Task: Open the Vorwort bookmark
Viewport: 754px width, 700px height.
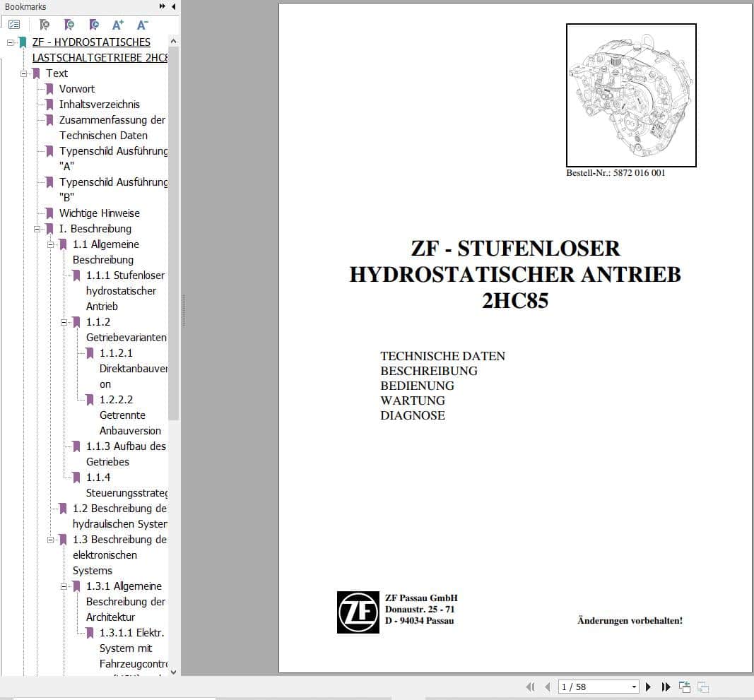Action: (77, 89)
